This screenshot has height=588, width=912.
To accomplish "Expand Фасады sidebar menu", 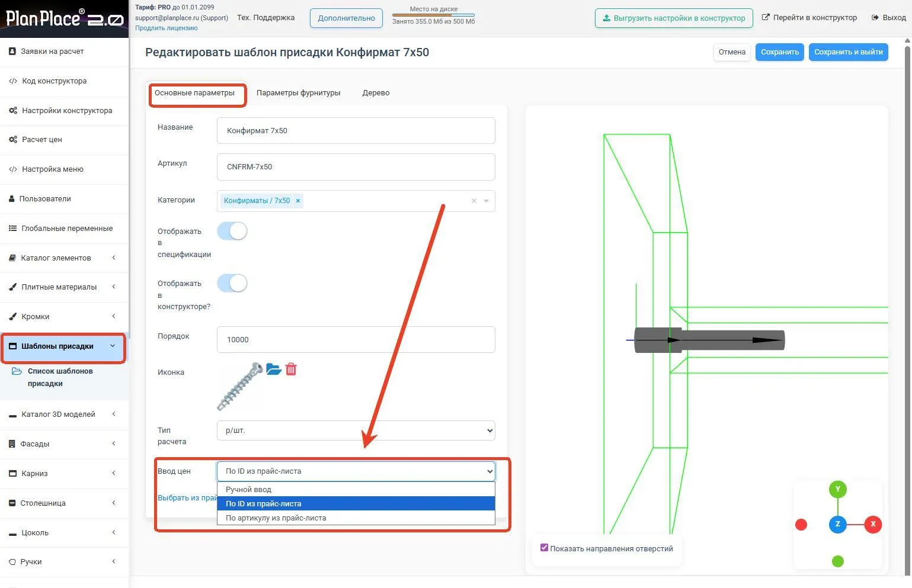I will [64, 444].
